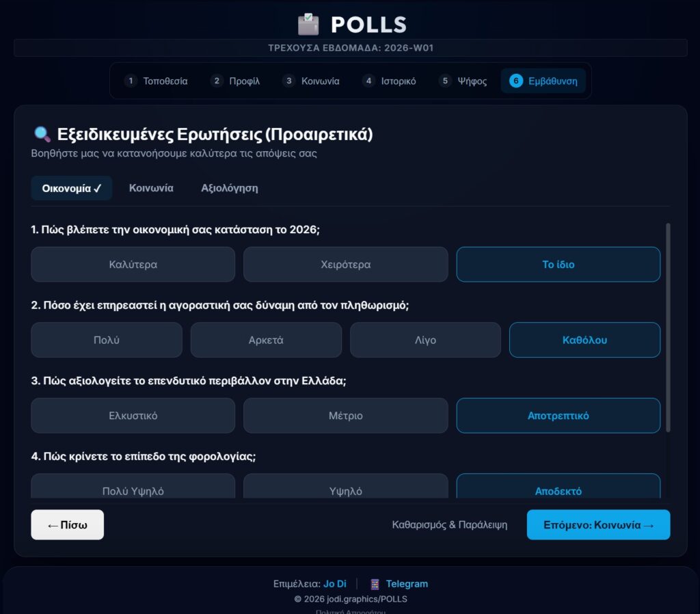Go to step 1 Τοποθεσία
Viewport: 700px width, 614px height.
pyautogui.click(x=157, y=81)
